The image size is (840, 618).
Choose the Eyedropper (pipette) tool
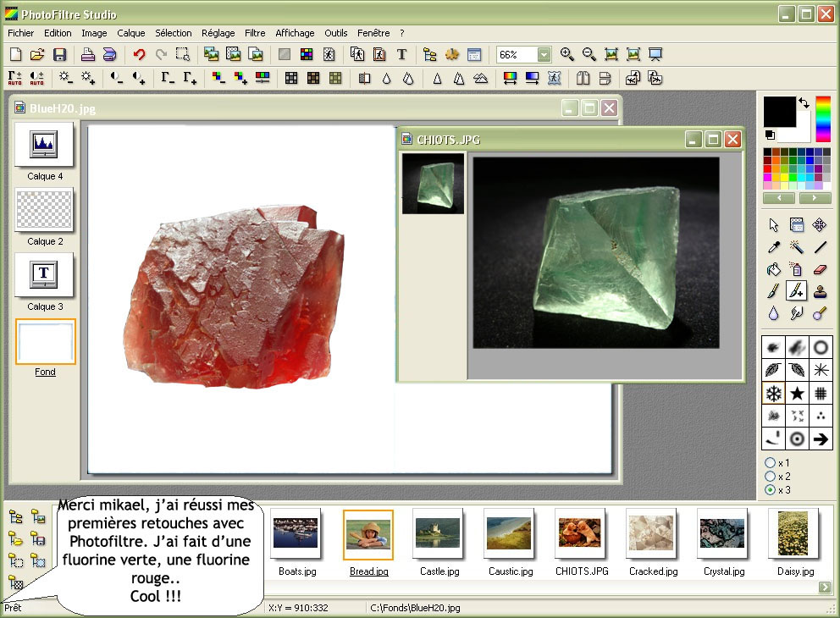click(x=773, y=247)
